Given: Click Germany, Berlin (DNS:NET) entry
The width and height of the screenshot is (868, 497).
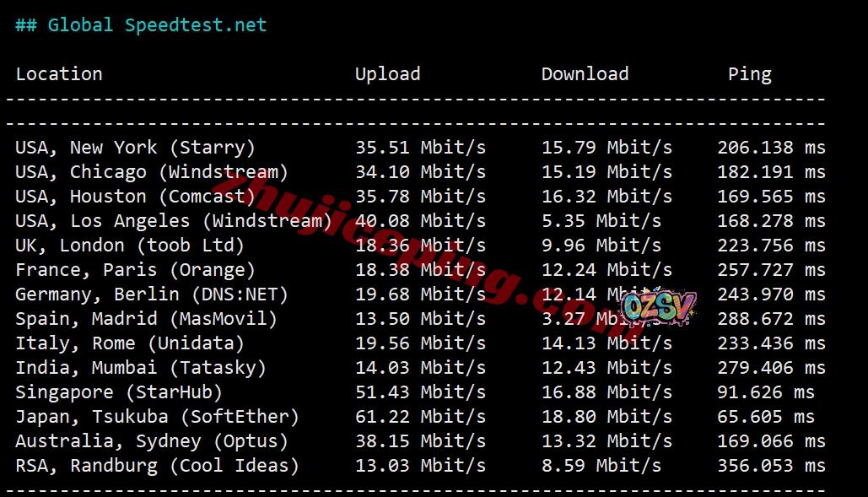Looking at the screenshot, I should point(152,294).
